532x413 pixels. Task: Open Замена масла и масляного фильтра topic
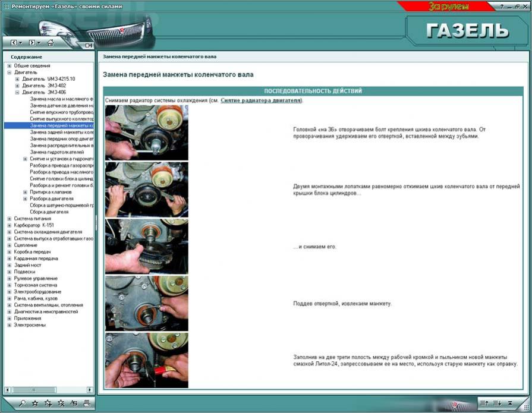tap(61, 99)
